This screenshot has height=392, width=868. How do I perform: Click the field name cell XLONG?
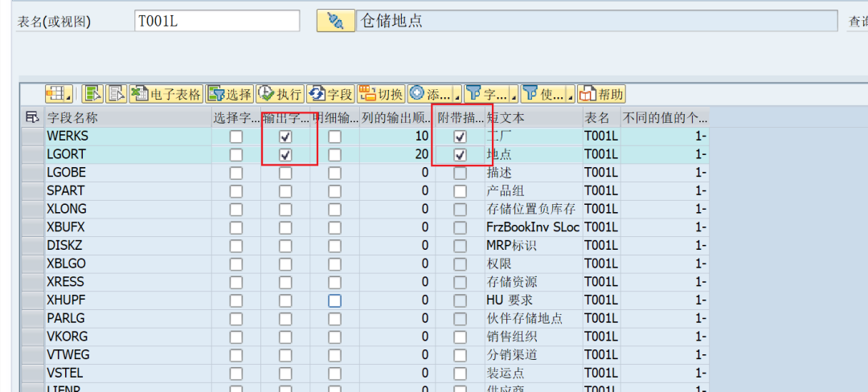tap(129, 209)
